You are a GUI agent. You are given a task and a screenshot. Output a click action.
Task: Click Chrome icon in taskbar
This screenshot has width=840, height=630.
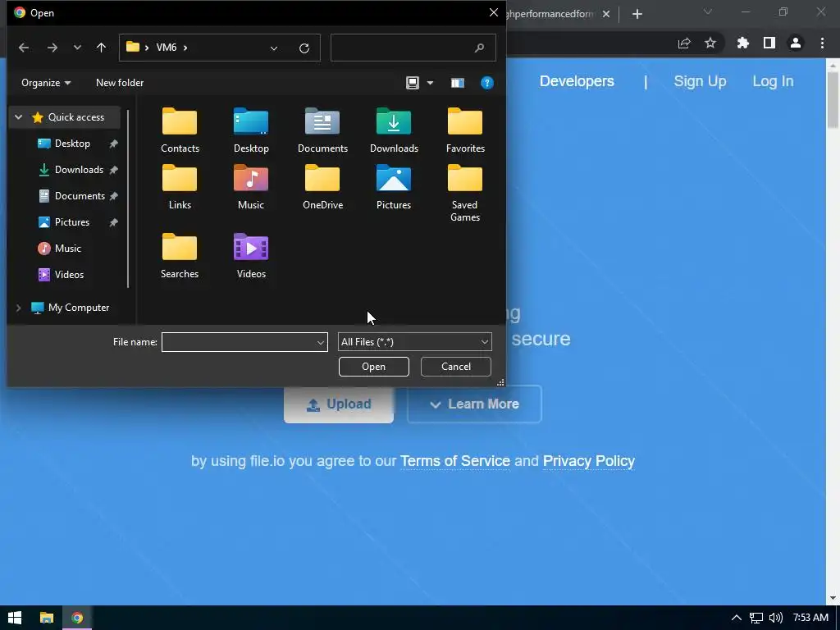pos(77,618)
